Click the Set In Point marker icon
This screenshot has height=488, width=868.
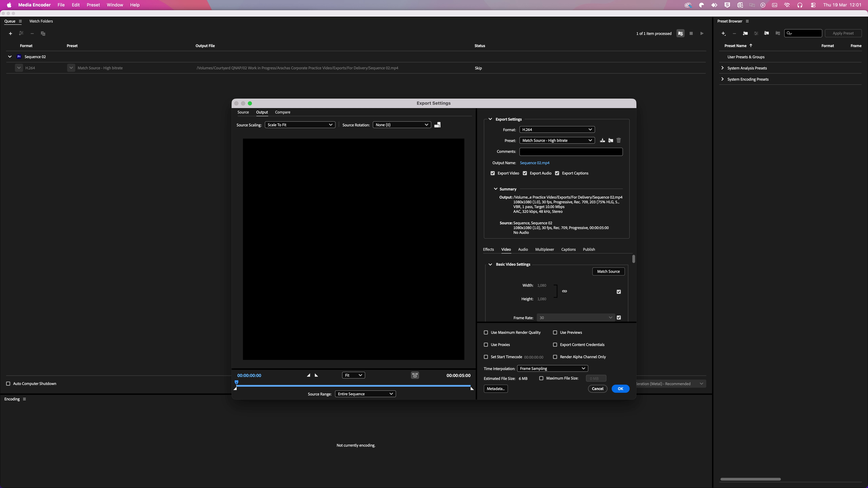pos(308,375)
